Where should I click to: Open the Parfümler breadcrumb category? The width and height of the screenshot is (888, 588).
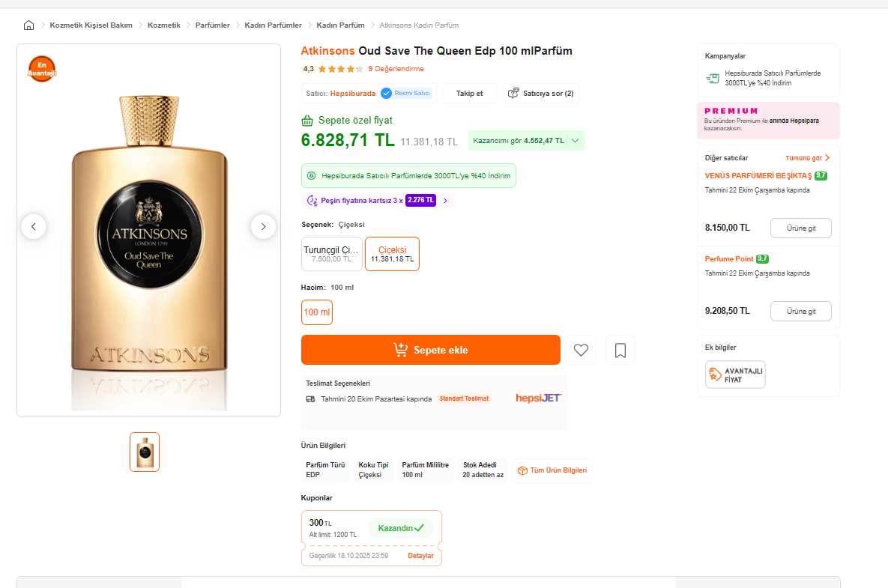click(212, 25)
